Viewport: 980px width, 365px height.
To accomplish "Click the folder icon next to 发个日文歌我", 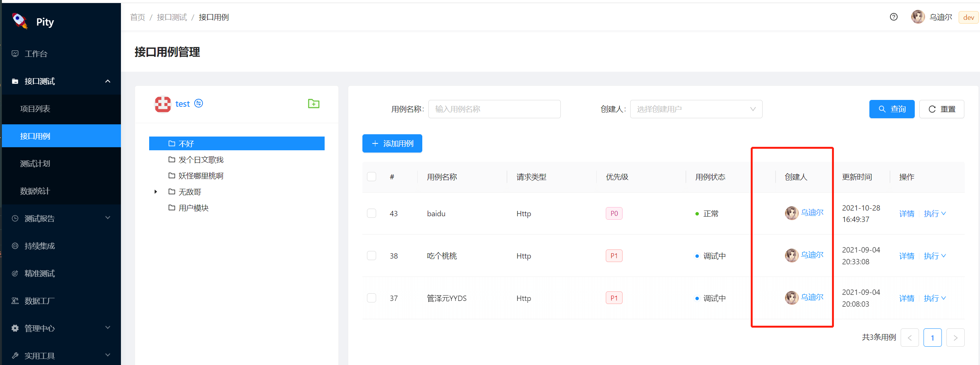I will coord(172,159).
